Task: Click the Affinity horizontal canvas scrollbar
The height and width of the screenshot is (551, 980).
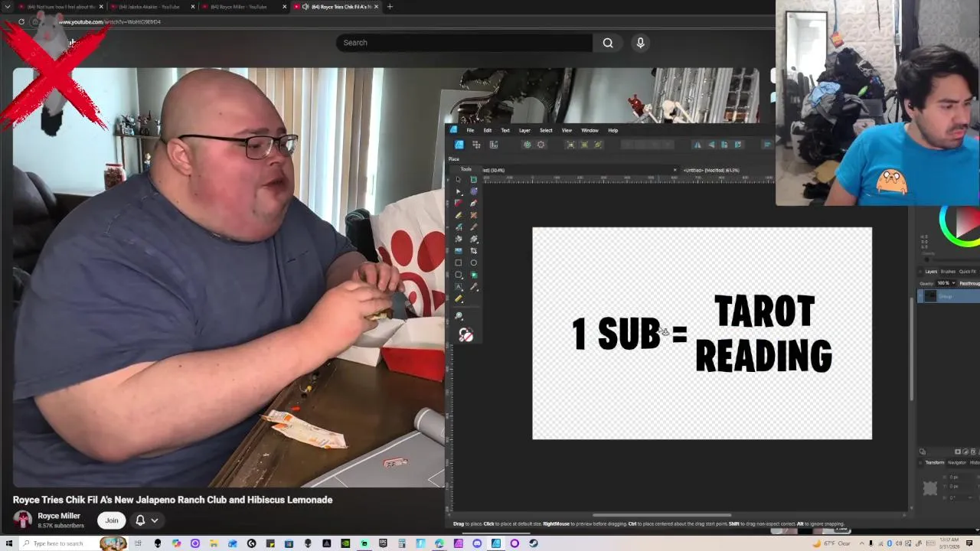Action: pos(661,515)
